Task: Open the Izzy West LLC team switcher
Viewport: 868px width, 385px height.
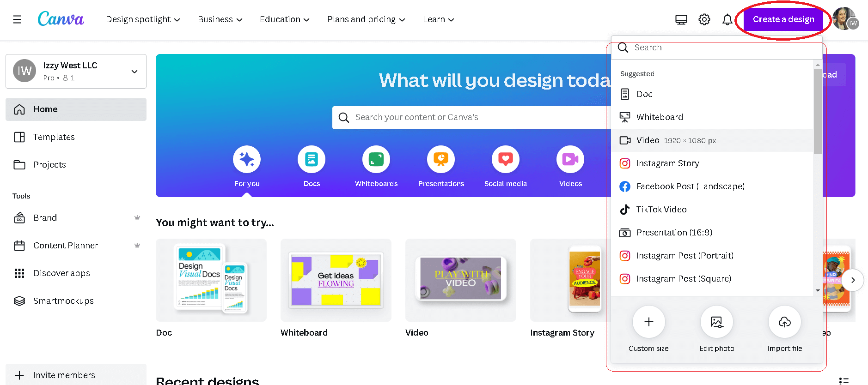Action: click(x=76, y=71)
